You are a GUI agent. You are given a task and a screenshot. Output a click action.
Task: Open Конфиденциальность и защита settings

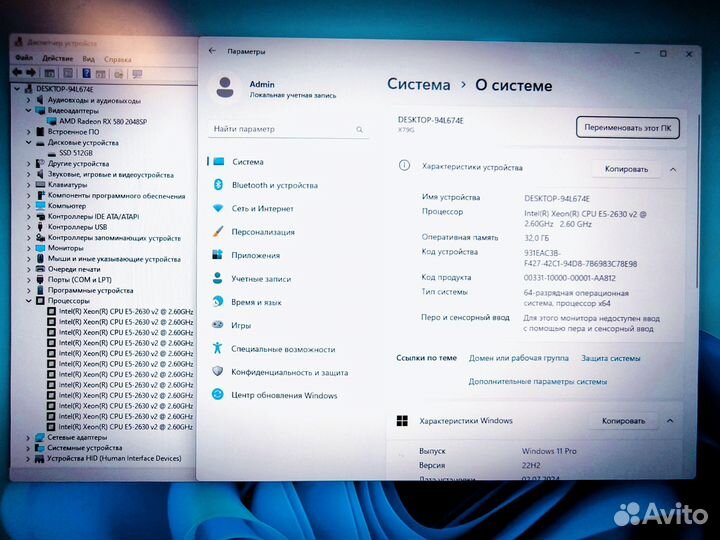[x=287, y=372]
